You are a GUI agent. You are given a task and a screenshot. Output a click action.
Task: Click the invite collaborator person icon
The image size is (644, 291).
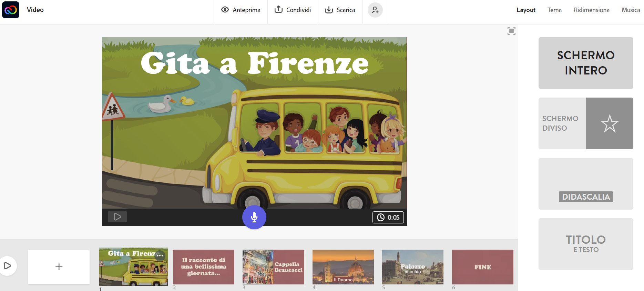point(375,10)
